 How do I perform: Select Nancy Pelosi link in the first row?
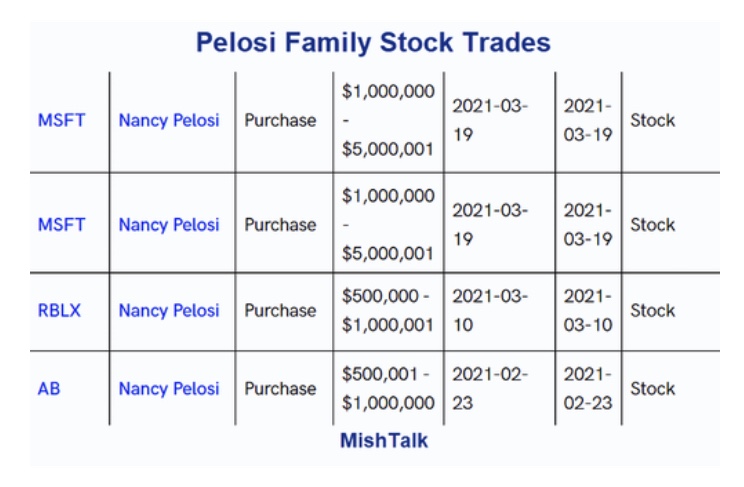pos(169,121)
